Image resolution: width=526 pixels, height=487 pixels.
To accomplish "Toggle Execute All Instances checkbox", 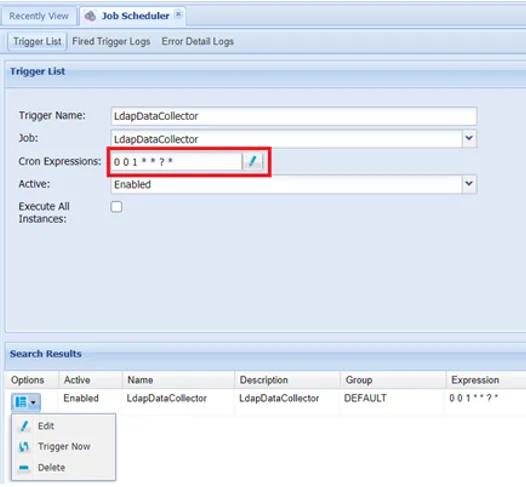I will coord(116,207).
